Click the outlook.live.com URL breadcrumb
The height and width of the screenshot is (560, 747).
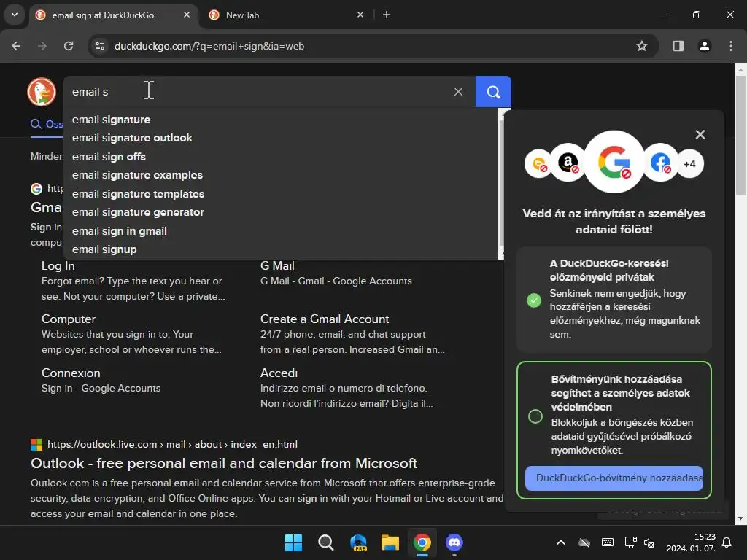[172, 444]
